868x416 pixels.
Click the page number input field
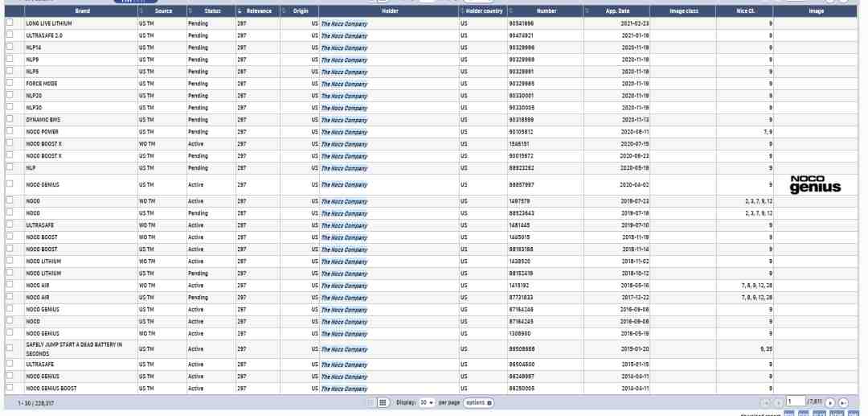point(796,401)
